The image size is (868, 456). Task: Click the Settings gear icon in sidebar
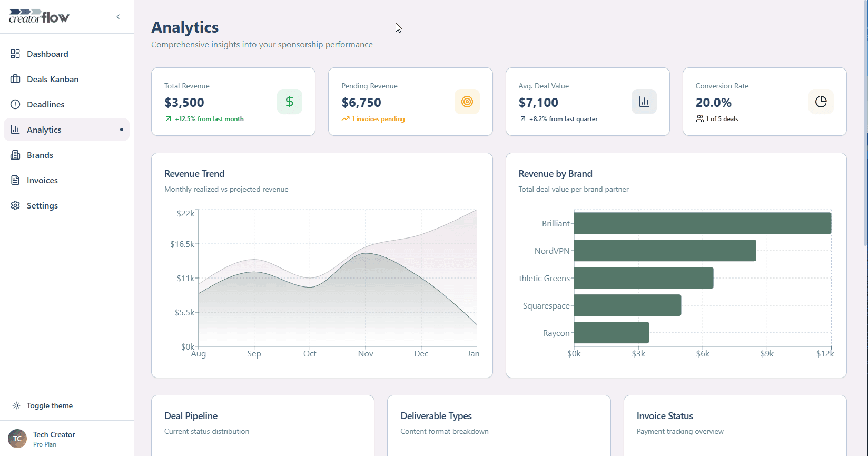pyautogui.click(x=15, y=205)
